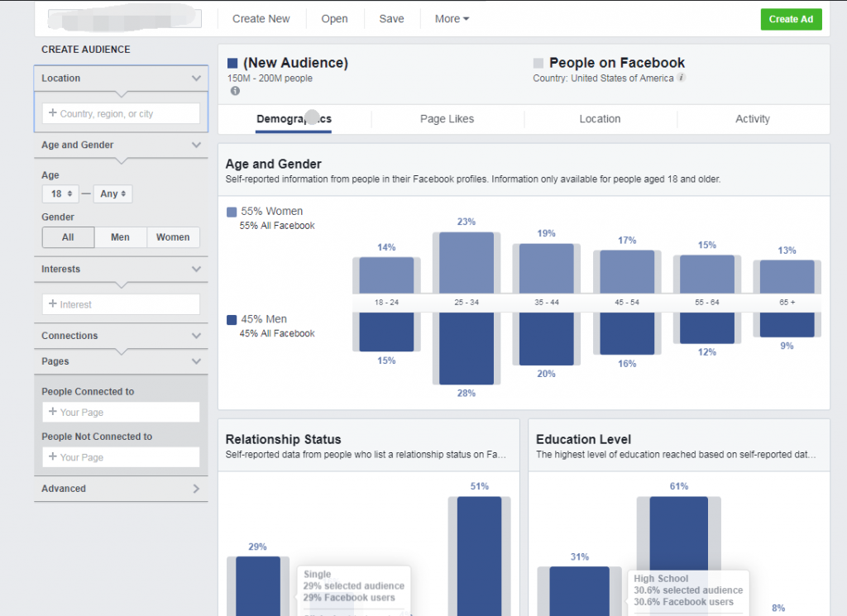Click Save in the top bar
Viewport: 847px width, 616px height.
tap(391, 19)
